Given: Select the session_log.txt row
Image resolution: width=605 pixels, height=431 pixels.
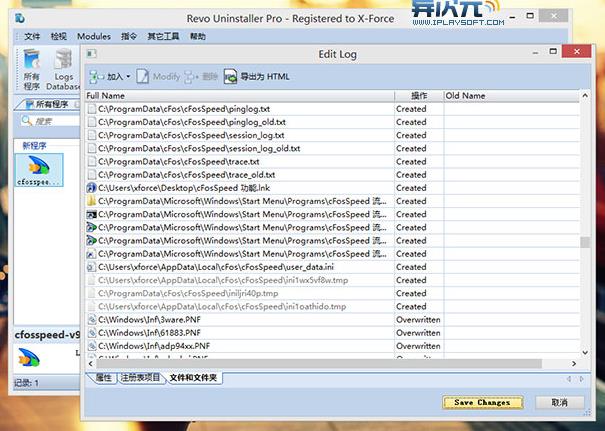Looking at the screenshot, I should coord(332,135).
